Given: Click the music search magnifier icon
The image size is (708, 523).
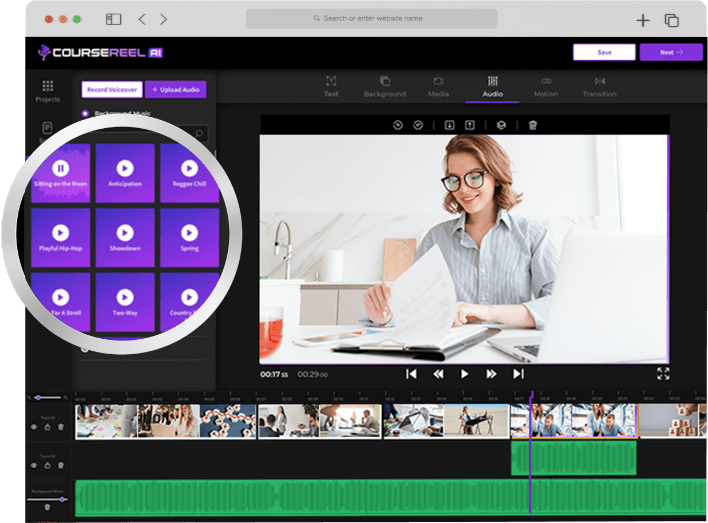Looking at the screenshot, I should coord(199,133).
